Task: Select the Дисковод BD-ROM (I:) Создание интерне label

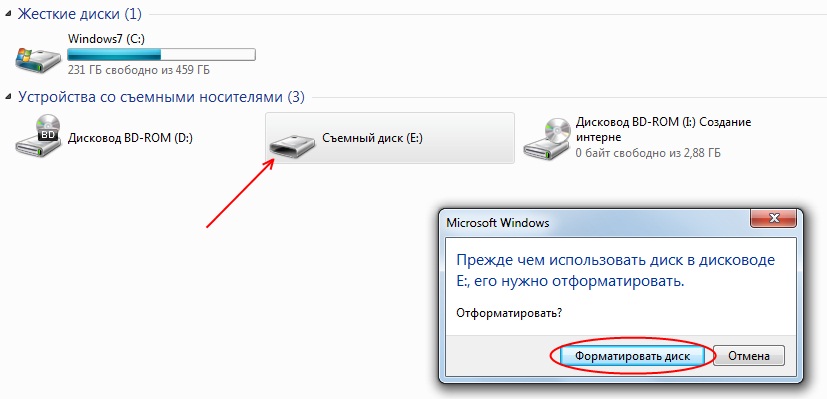Action: click(663, 130)
